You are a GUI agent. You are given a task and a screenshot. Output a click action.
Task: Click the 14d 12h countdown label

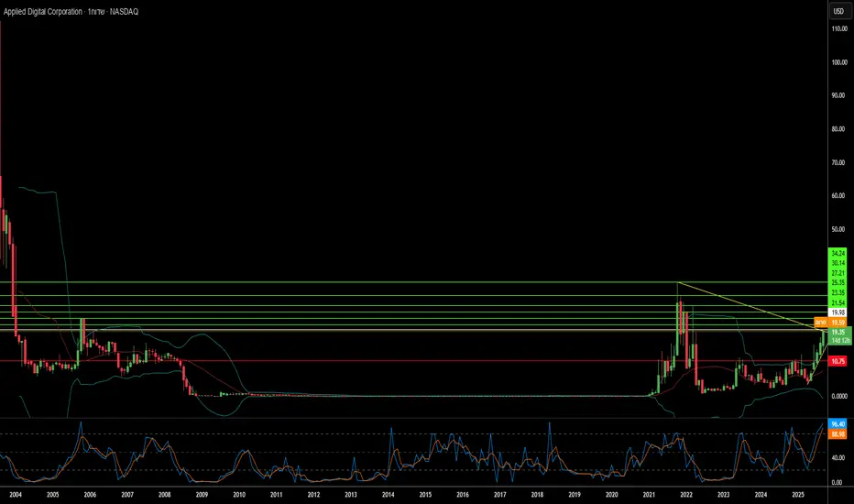tap(840, 341)
